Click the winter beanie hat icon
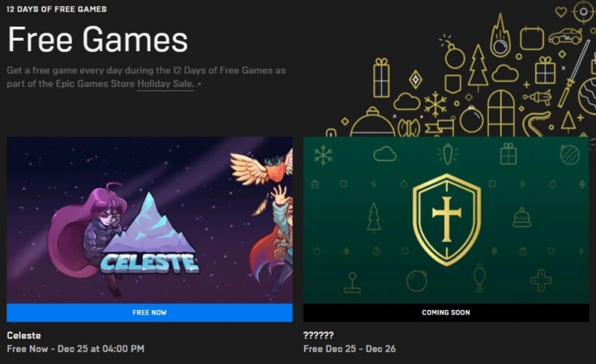Image resolution: width=596 pixels, height=364 pixels. 522,217
